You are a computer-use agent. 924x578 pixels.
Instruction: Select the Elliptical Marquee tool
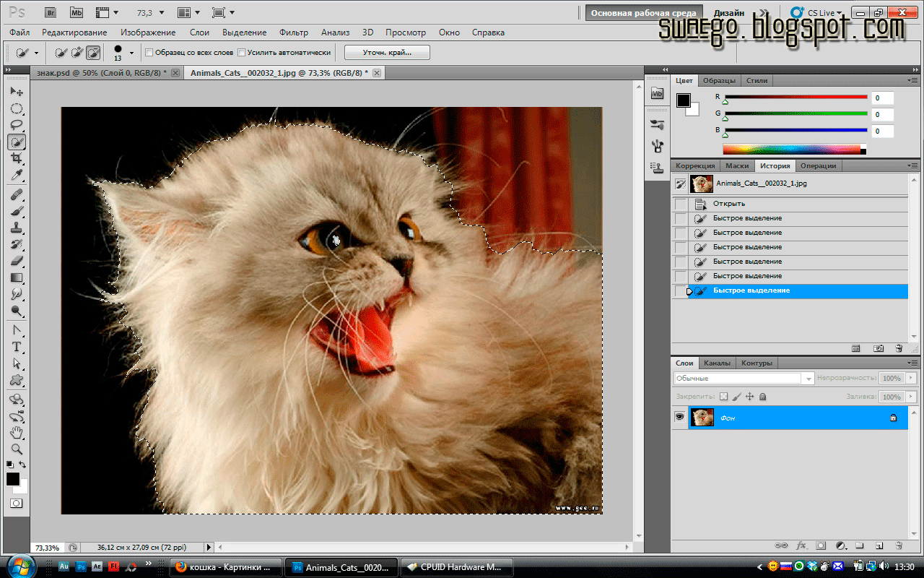17,109
